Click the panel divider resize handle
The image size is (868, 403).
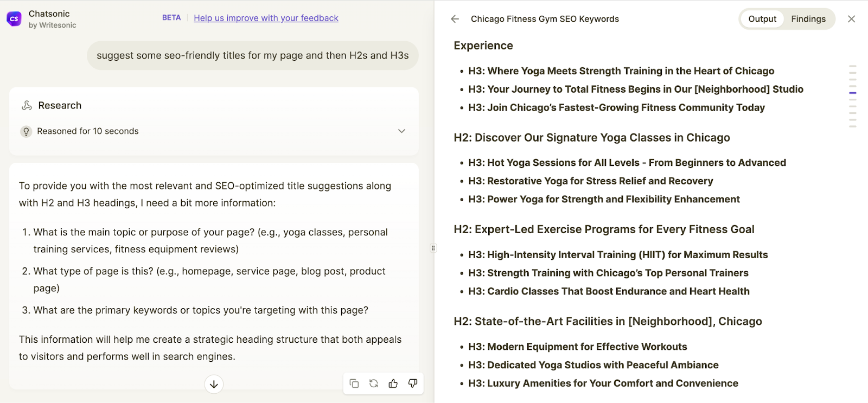pos(433,248)
